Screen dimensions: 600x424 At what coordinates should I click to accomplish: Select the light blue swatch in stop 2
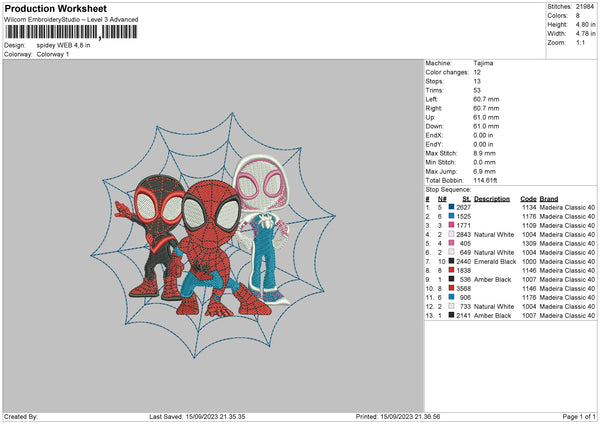[453, 216]
